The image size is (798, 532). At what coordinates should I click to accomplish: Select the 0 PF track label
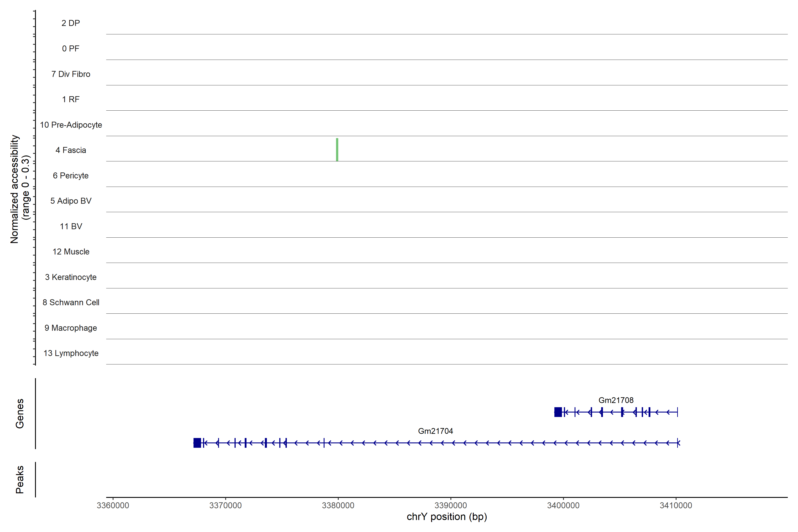pyautogui.click(x=70, y=49)
